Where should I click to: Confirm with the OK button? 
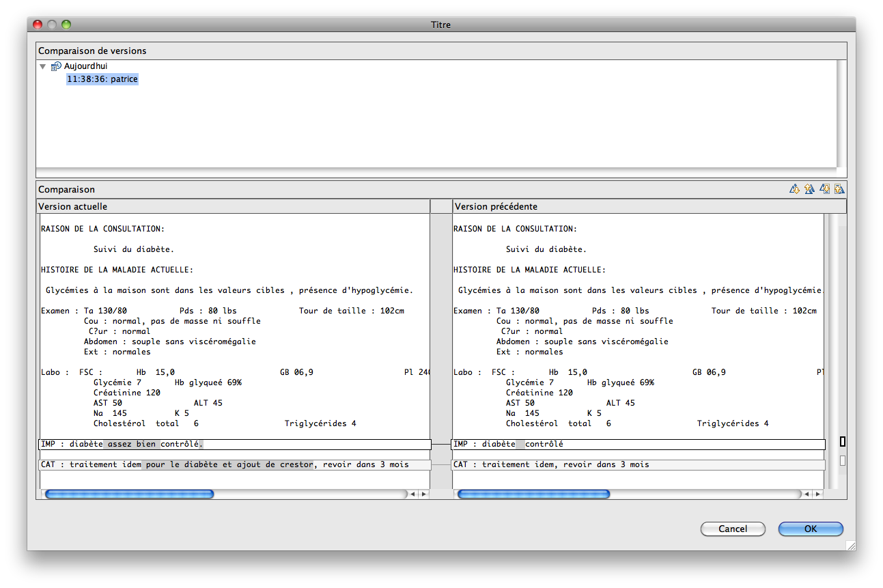point(811,529)
